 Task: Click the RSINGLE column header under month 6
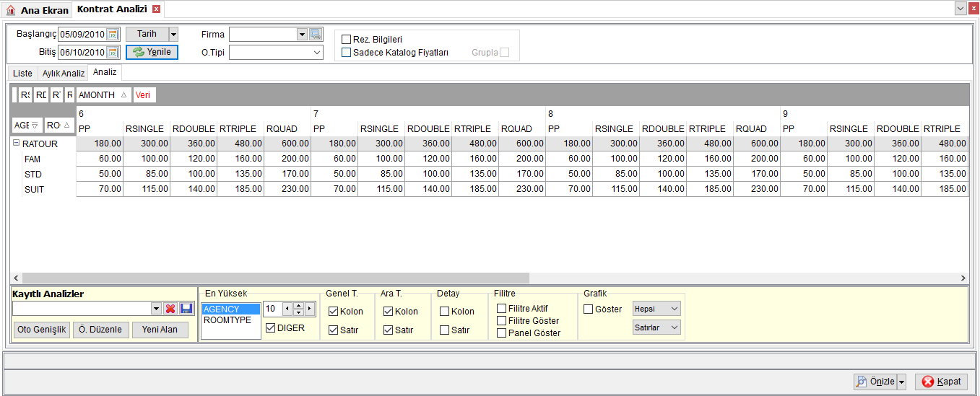[147, 128]
